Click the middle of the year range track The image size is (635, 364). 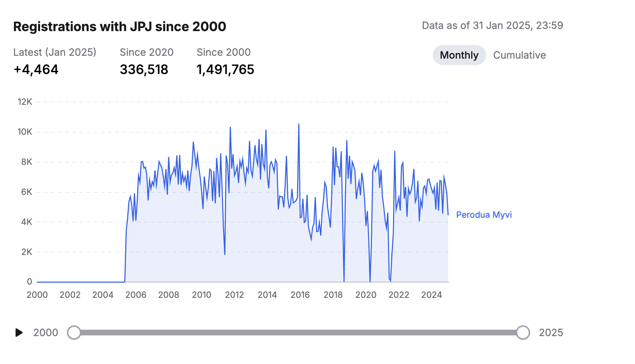point(299,333)
